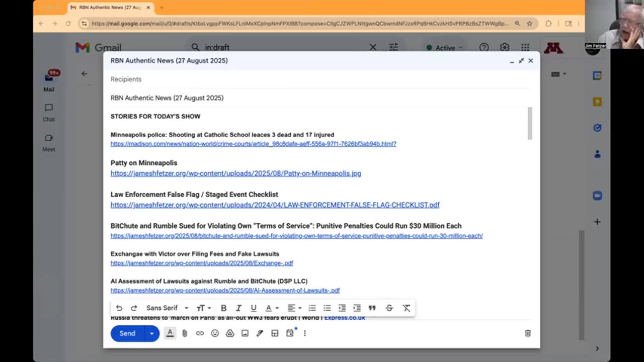This screenshot has height=362, width=644.
Task: Open Contacts side panel
Action: click(x=597, y=154)
